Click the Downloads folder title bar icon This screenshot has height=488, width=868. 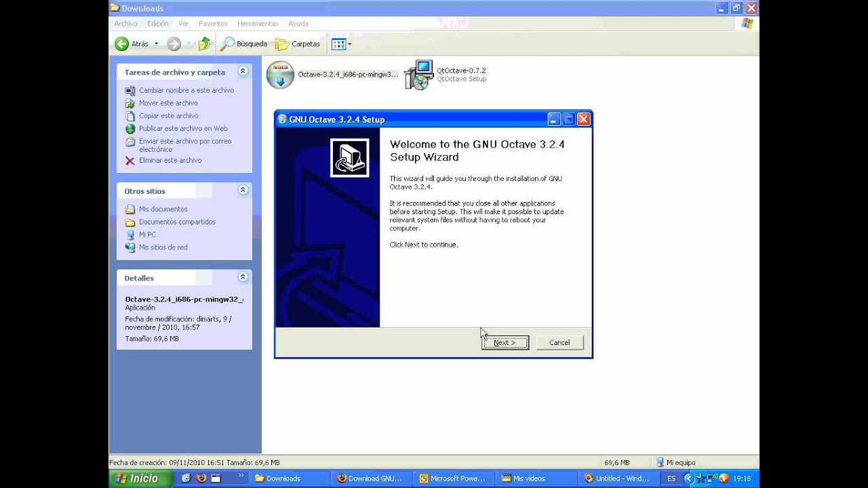(115, 8)
